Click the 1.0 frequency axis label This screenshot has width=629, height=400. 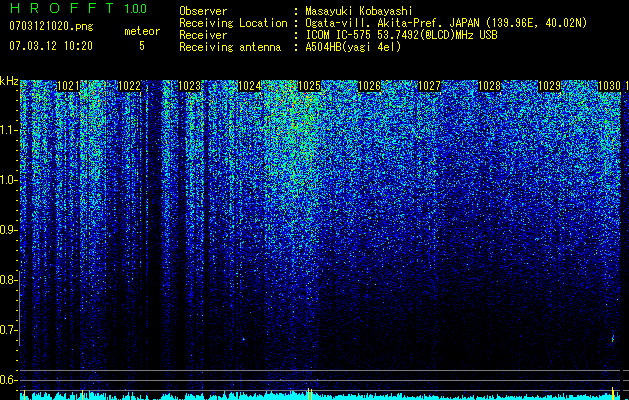coord(8,180)
